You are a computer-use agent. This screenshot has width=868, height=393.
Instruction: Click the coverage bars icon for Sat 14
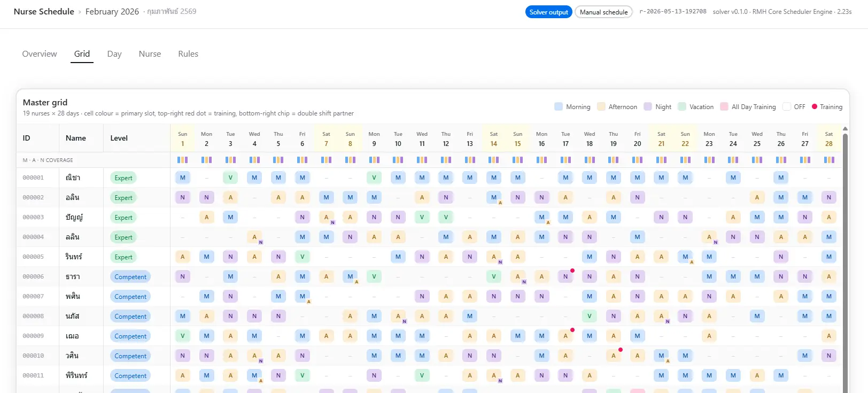click(494, 160)
